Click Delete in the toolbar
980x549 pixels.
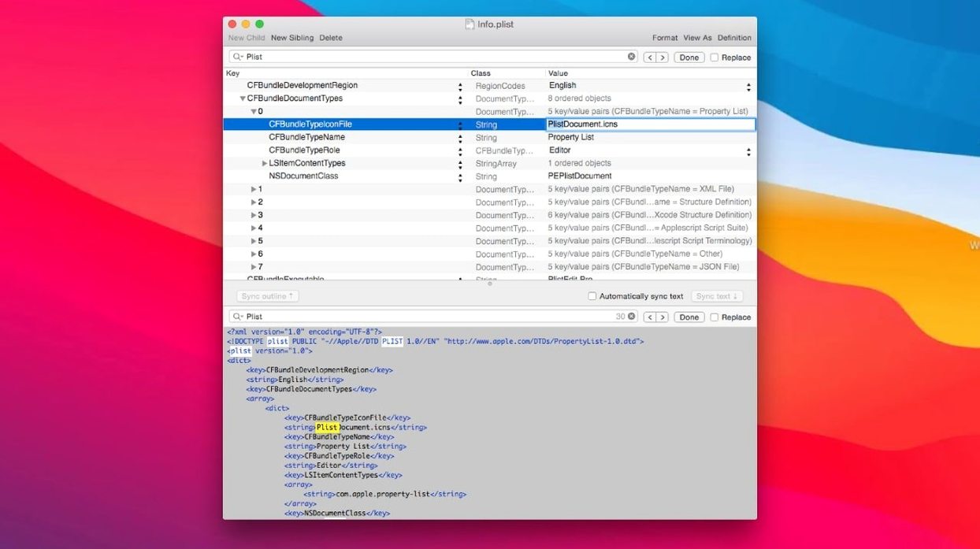[331, 38]
